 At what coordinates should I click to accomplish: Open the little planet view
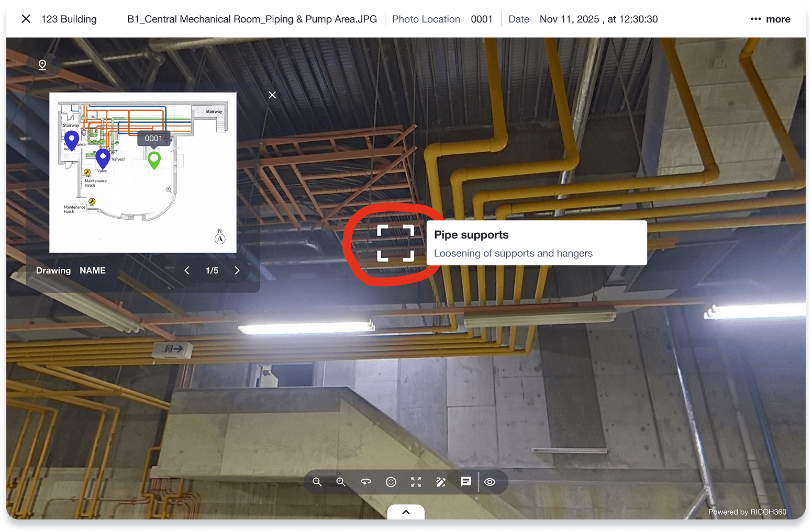coord(391,482)
